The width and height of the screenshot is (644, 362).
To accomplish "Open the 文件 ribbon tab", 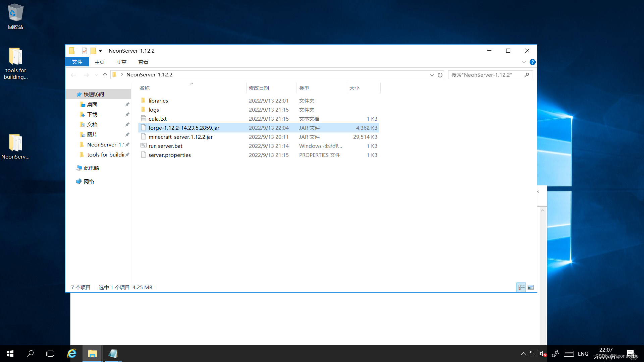I will [77, 62].
